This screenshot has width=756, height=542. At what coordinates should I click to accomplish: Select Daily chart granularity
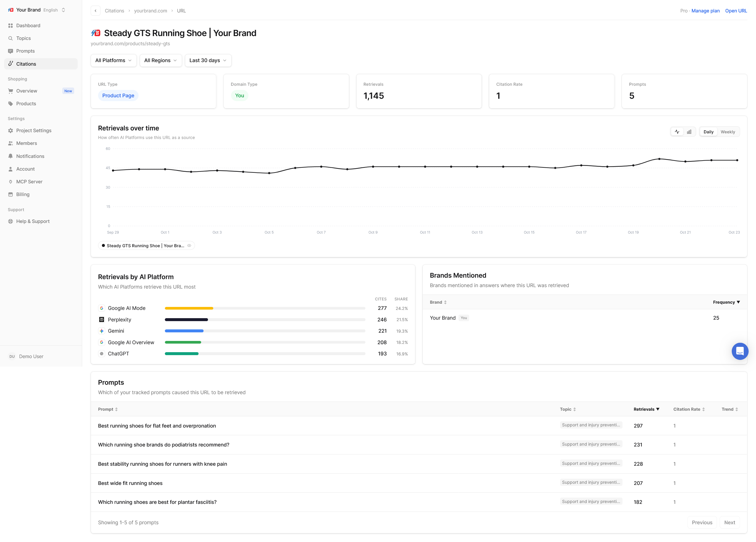[x=708, y=132]
